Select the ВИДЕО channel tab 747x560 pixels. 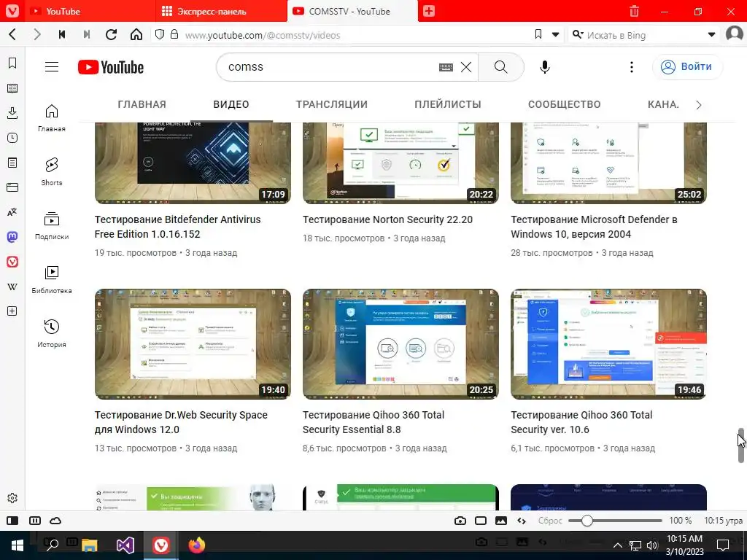231,104
